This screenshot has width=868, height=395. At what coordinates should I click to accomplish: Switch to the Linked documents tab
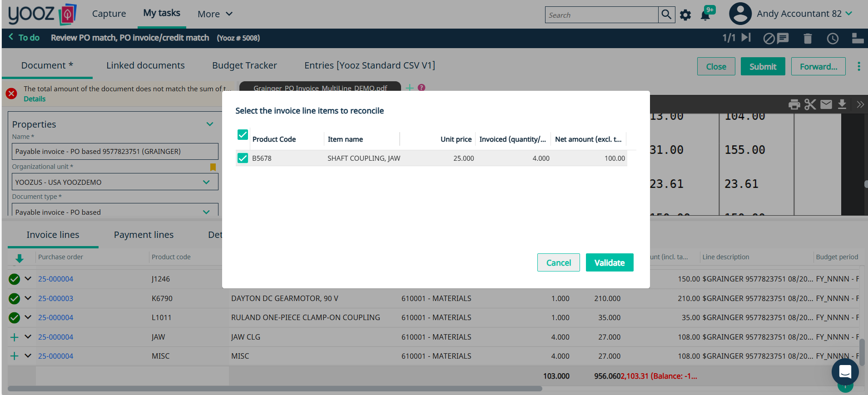click(145, 65)
